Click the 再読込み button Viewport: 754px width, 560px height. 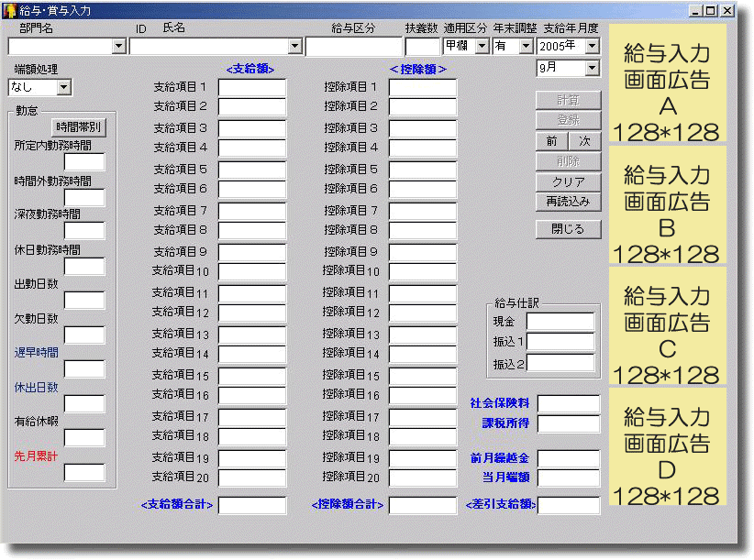point(568,202)
